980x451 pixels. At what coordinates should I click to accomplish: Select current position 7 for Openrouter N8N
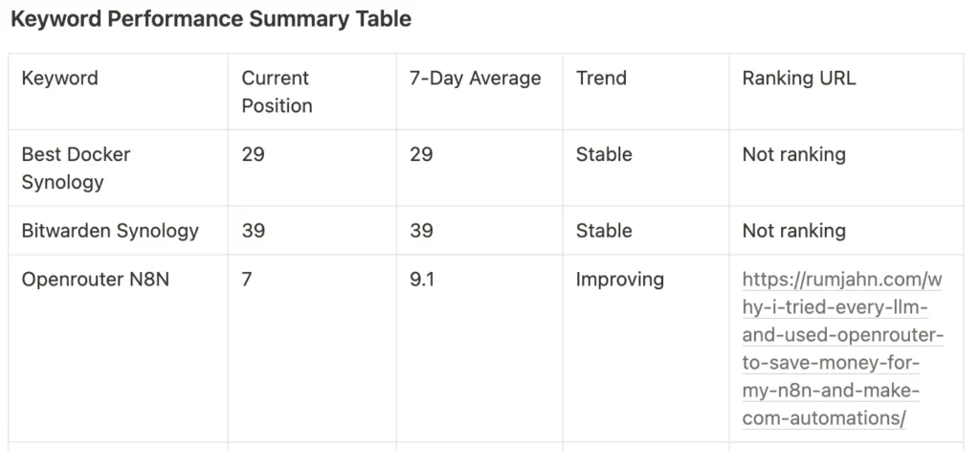(x=247, y=281)
